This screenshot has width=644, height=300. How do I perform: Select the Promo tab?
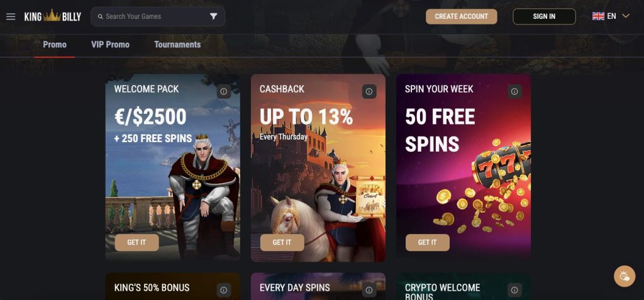click(55, 45)
